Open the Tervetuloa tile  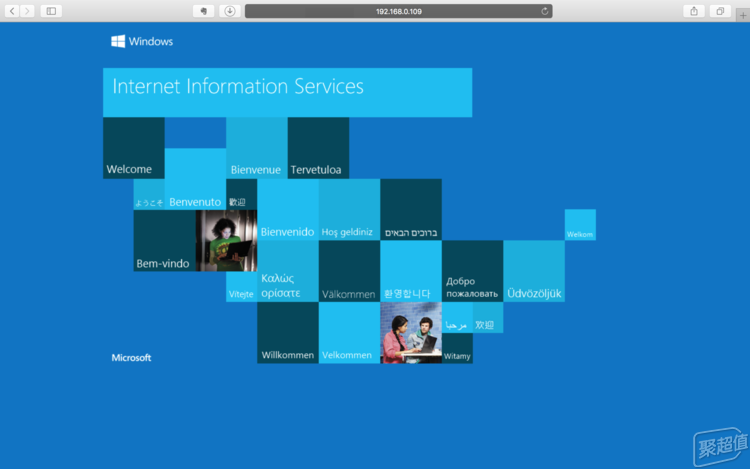coord(318,148)
